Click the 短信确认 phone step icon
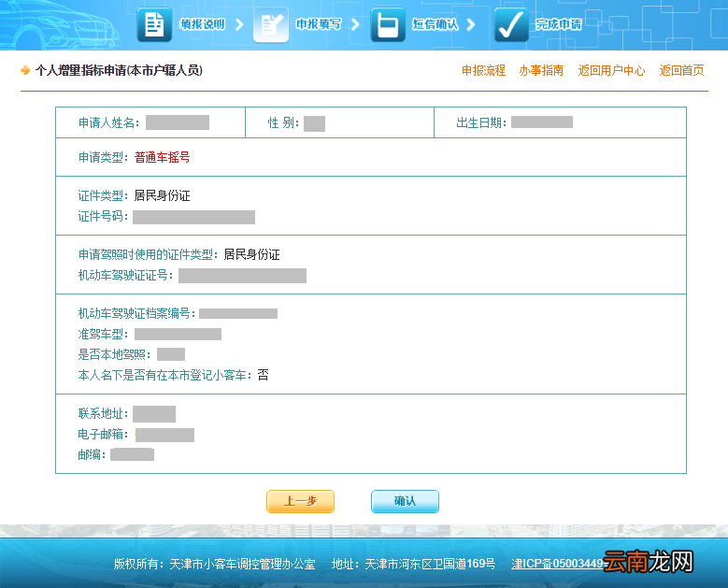Screen dimensions: 728x588 click(x=388, y=24)
